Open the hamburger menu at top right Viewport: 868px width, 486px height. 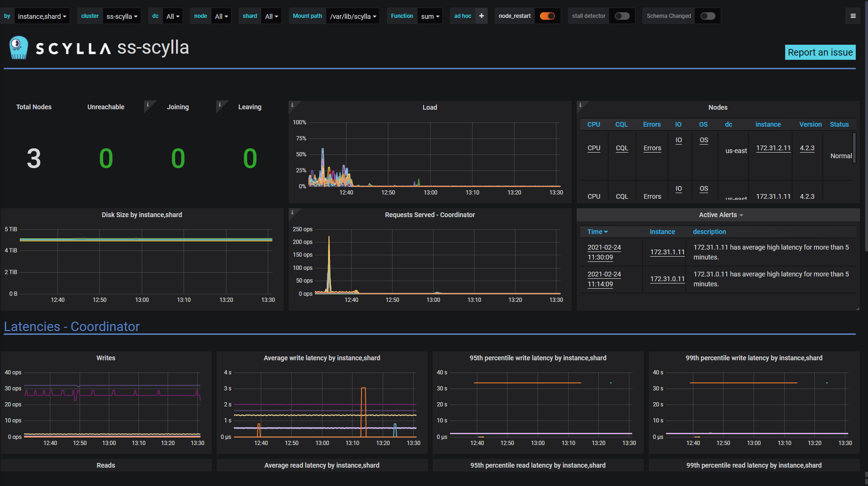[x=853, y=16]
